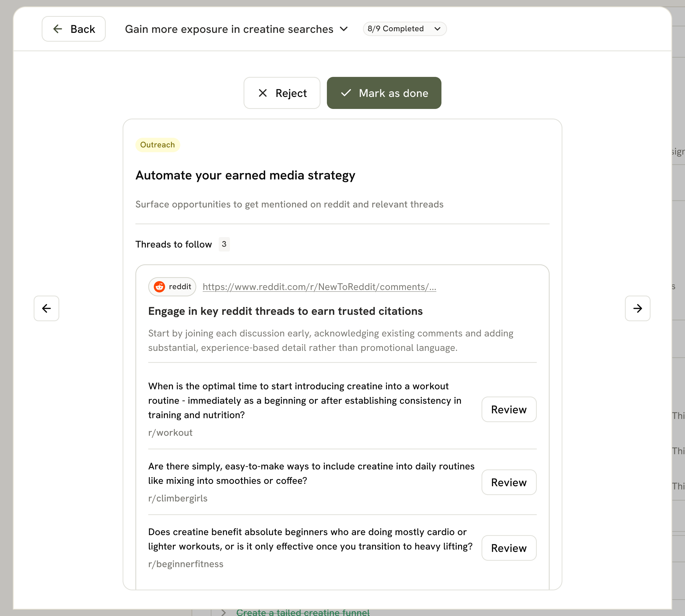The image size is (685, 616).
Task: Click the X icon on the Reject button
Action: coord(263,93)
